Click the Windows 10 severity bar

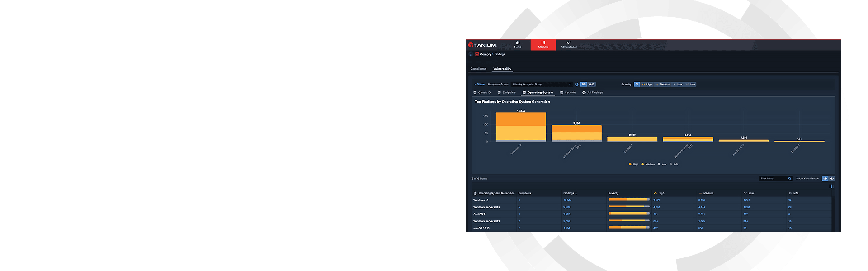coord(629,199)
